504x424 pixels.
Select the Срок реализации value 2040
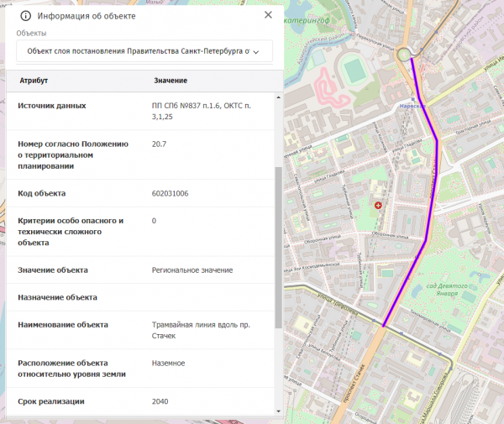click(160, 401)
